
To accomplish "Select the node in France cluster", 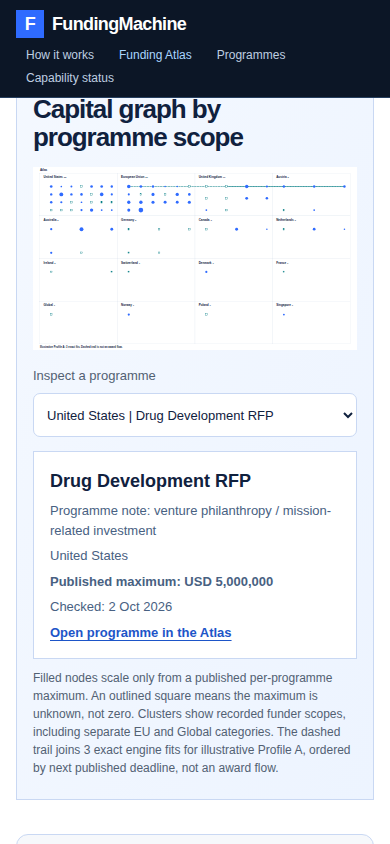I will pos(283,272).
